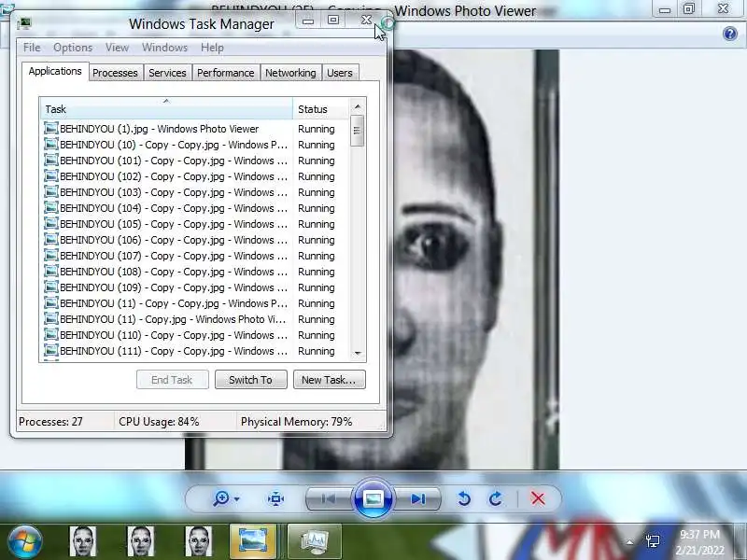The width and height of the screenshot is (747, 560).
Task: Open the zoom magnifier in Photo Viewer
Action: 221,498
